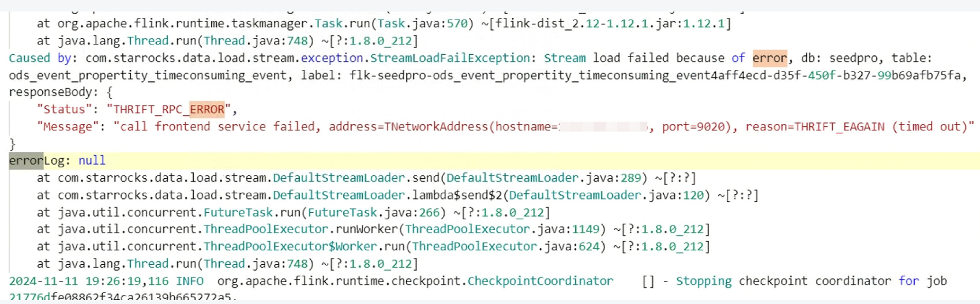Screen dimensions: 980x304
Task: Click "call frontend service failed" message text
Action: coord(217,127)
